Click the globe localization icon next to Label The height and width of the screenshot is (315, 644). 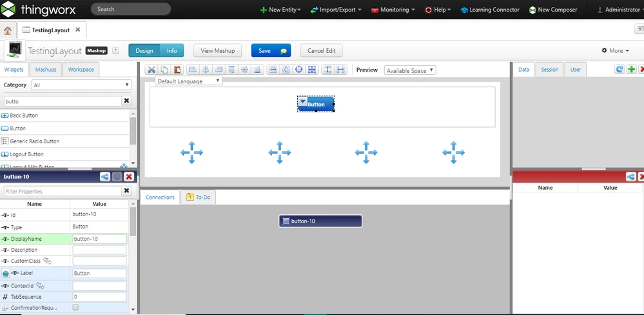[x=6, y=274]
